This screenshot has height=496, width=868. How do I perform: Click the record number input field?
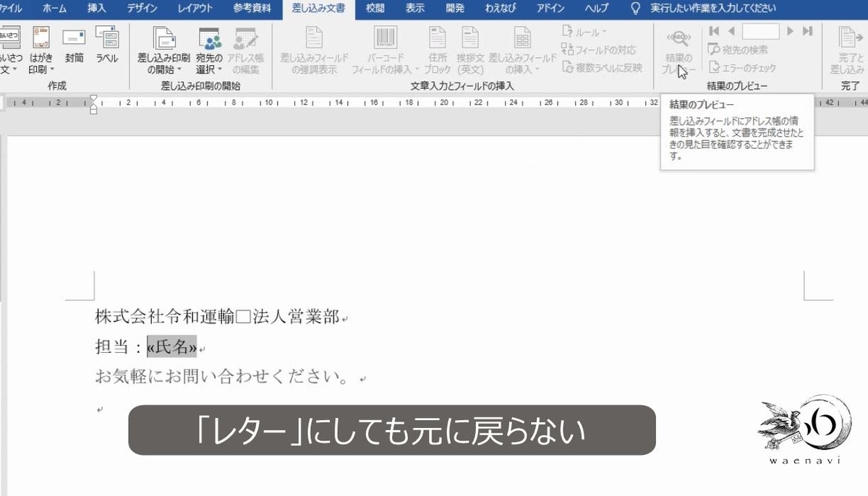761,31
